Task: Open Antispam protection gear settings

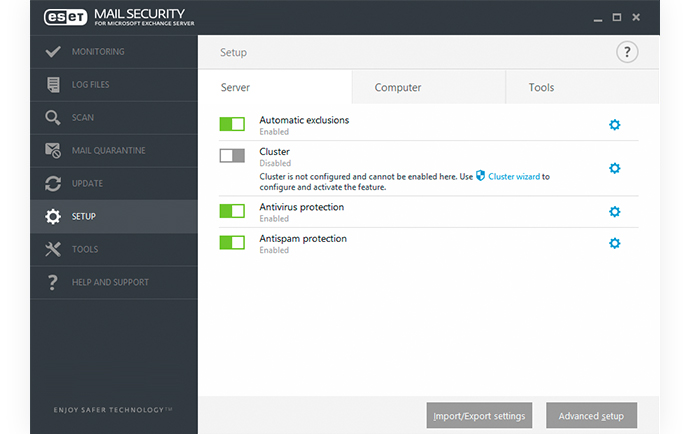Action: tap(614, 243)
